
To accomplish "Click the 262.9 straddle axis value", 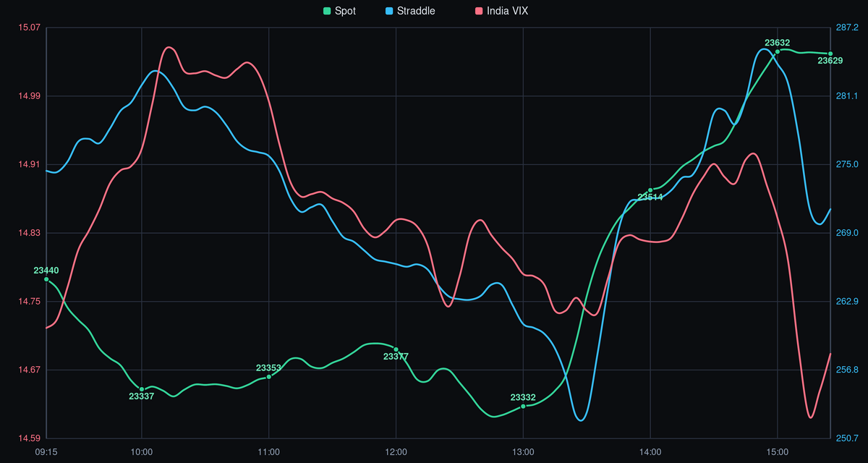I will pos(847,302).
